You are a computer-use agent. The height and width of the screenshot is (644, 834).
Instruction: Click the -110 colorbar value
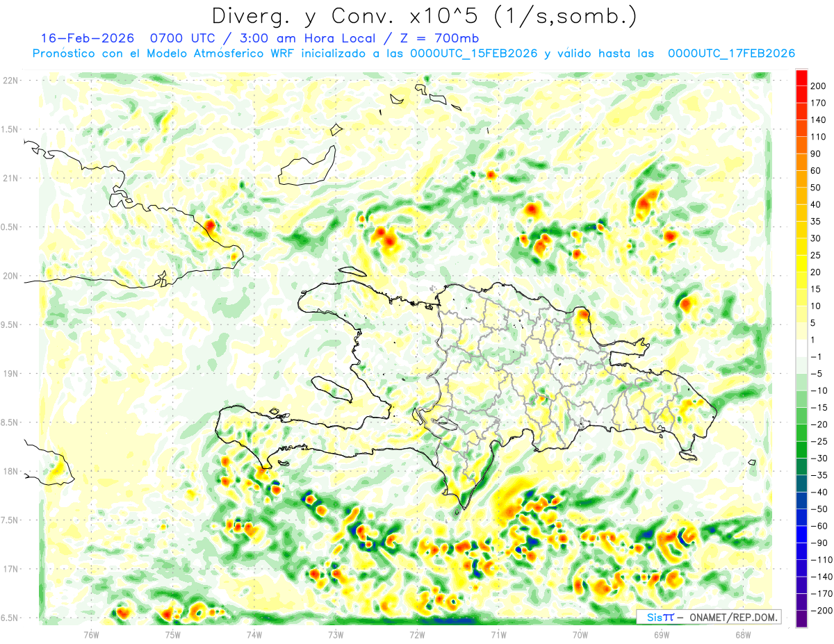[x=821, y=559]
